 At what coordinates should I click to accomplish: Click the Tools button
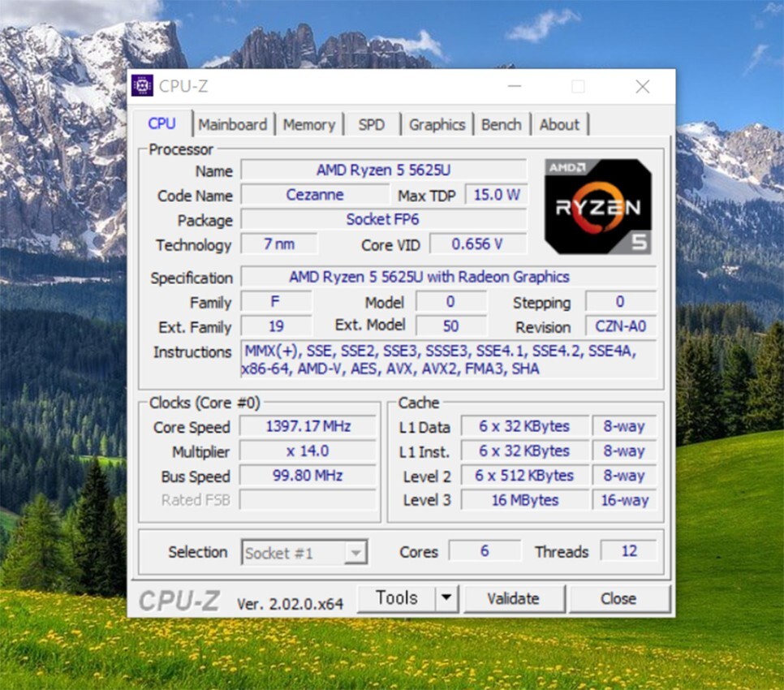(397, 598)
